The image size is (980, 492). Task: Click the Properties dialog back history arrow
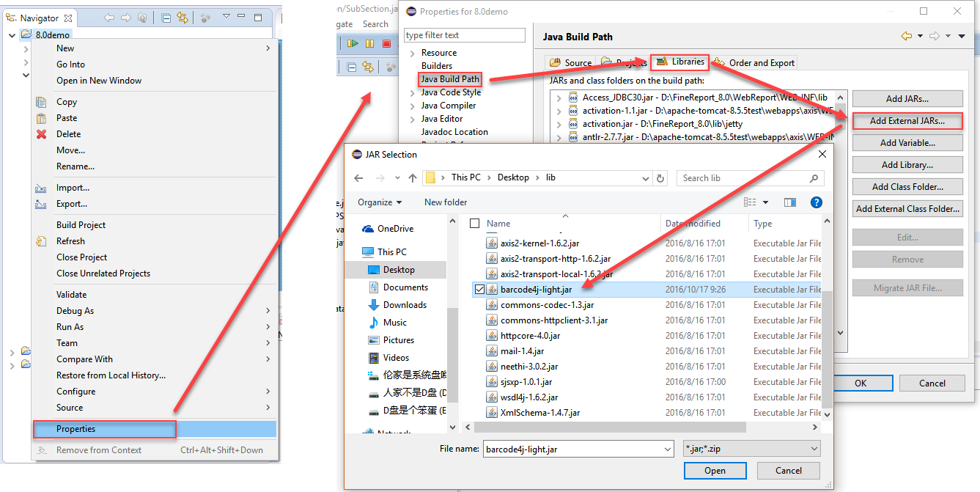[907, 36]
